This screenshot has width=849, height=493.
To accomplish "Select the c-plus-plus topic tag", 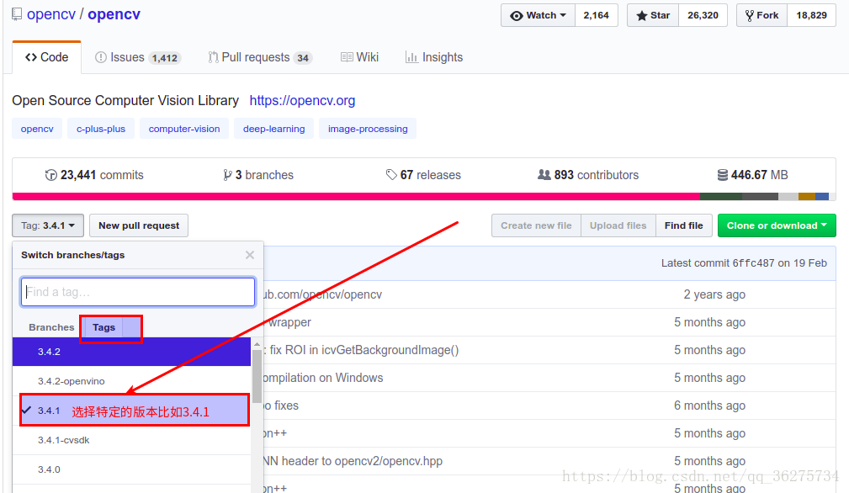I will pyautogui.click(x=101, y=129).
